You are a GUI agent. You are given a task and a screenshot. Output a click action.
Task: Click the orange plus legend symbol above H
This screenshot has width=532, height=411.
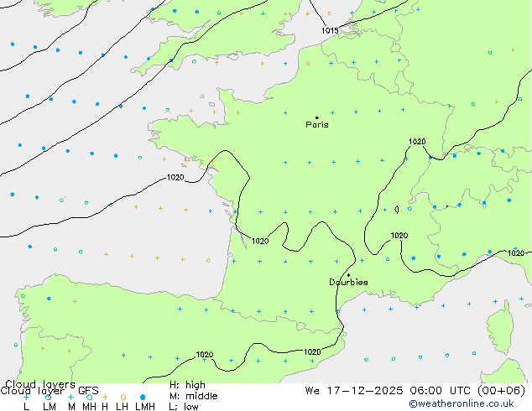point(105,397)
